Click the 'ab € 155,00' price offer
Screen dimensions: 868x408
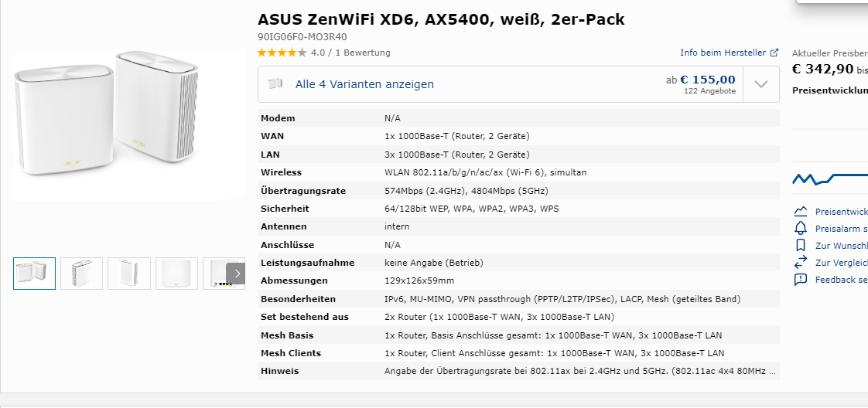click(701, 80)
